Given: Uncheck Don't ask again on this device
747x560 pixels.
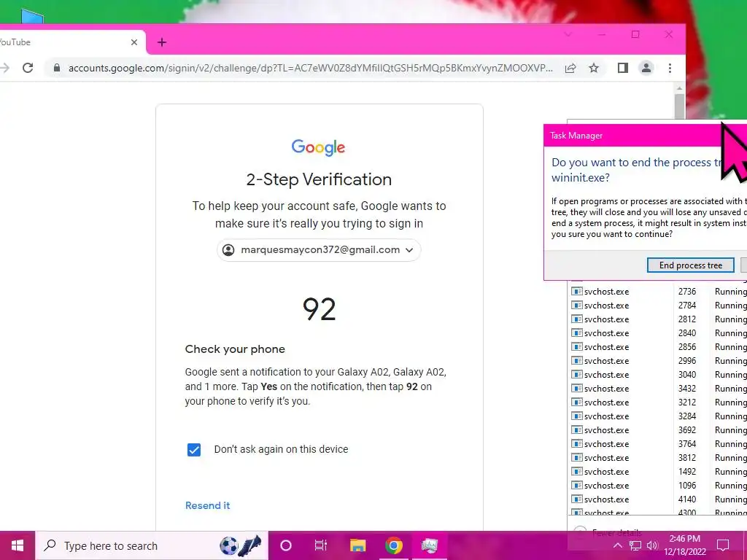Looking at the screenshot, I should point(194,449).
